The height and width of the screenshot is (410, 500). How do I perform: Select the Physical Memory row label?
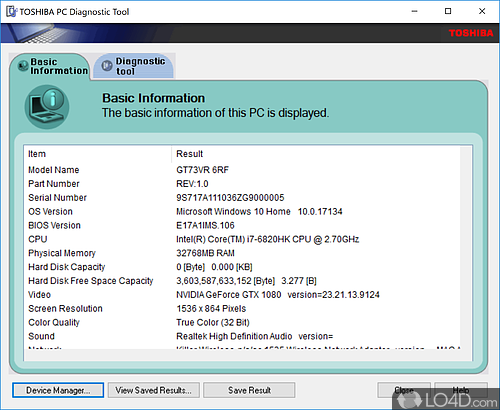[x=62, y=253]
